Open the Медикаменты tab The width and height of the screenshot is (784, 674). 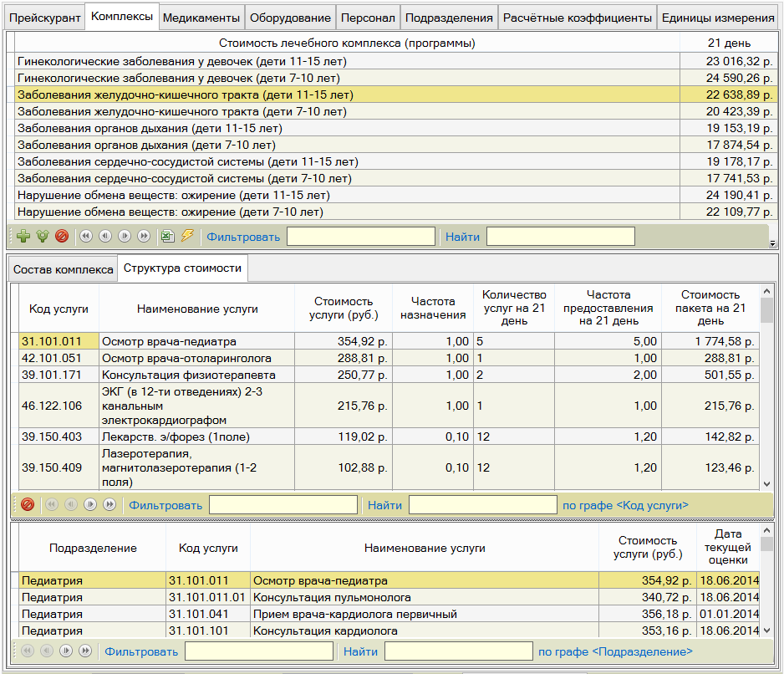pos(201,18)
